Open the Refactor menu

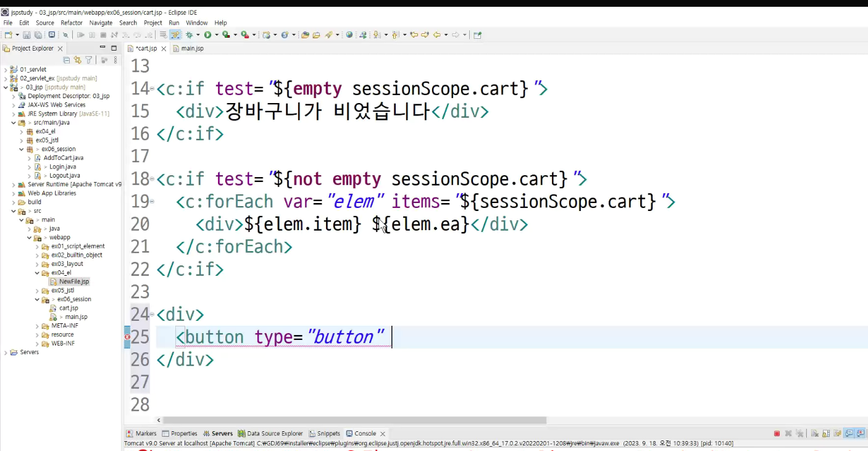click(x=72, y=23)
